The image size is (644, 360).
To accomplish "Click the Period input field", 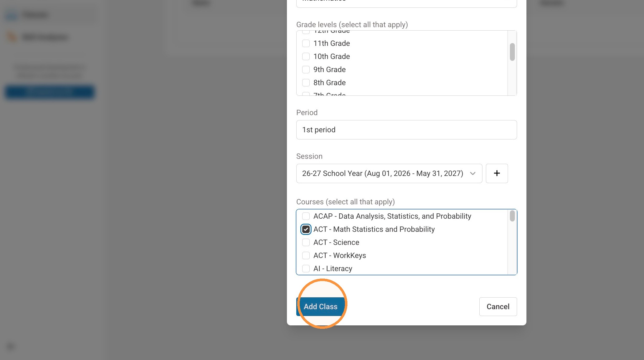I will click(406, 130).
